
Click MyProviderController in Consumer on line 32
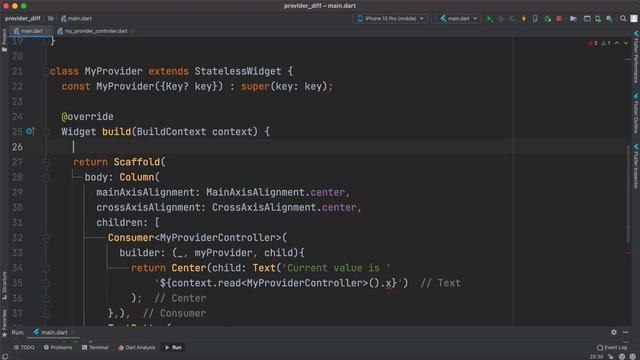(x=218, y=238)
